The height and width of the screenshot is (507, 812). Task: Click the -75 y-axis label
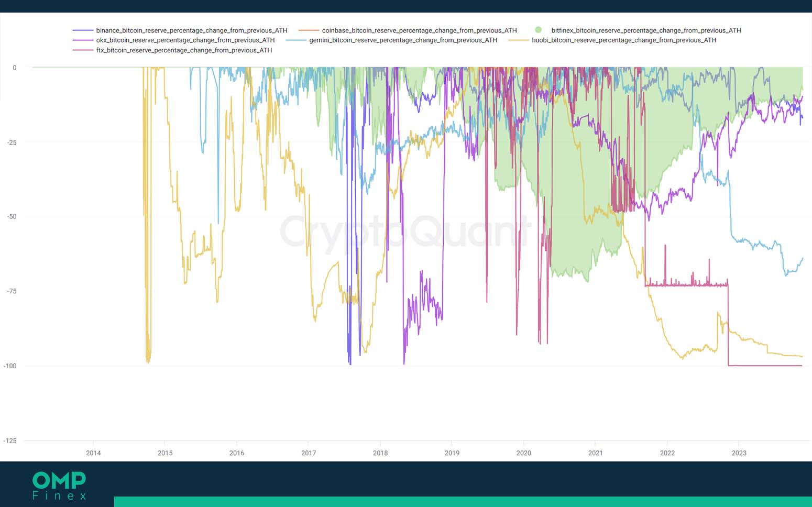click(12, 291)
